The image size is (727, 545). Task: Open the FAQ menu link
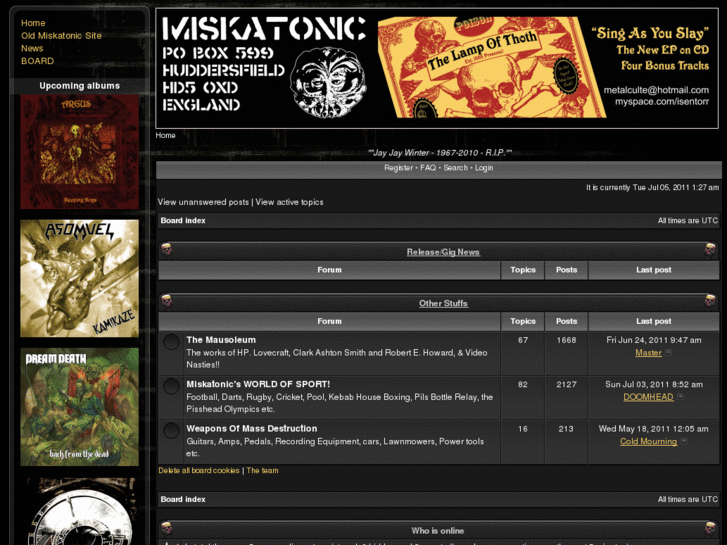point(428,168)
